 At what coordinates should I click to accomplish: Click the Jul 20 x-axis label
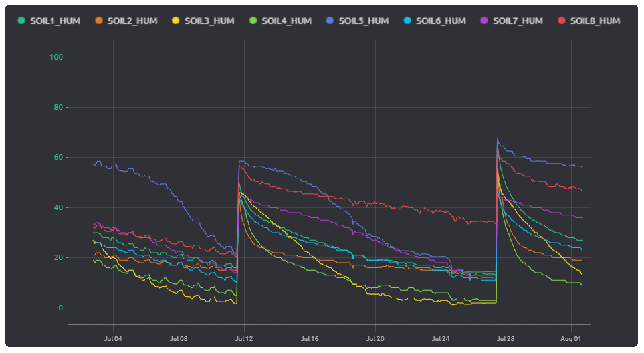click(x=375, y=338)
